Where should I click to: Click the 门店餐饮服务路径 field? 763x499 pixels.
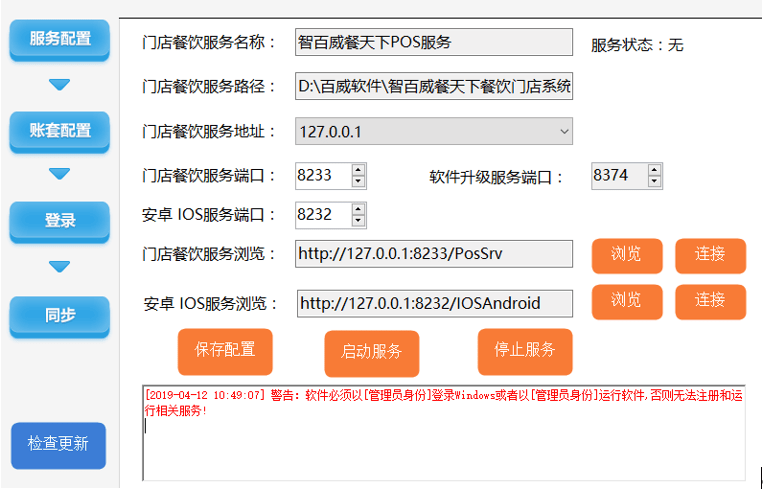coord(434,86)
